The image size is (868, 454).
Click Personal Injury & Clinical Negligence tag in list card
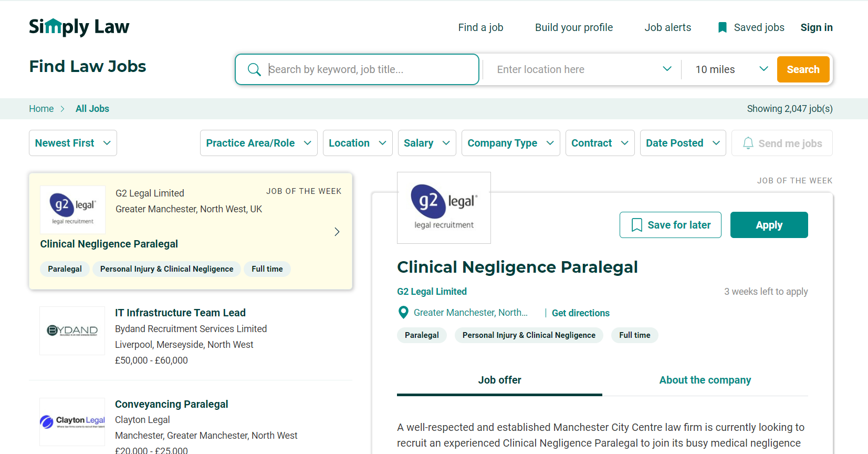(x=166, y=269)
